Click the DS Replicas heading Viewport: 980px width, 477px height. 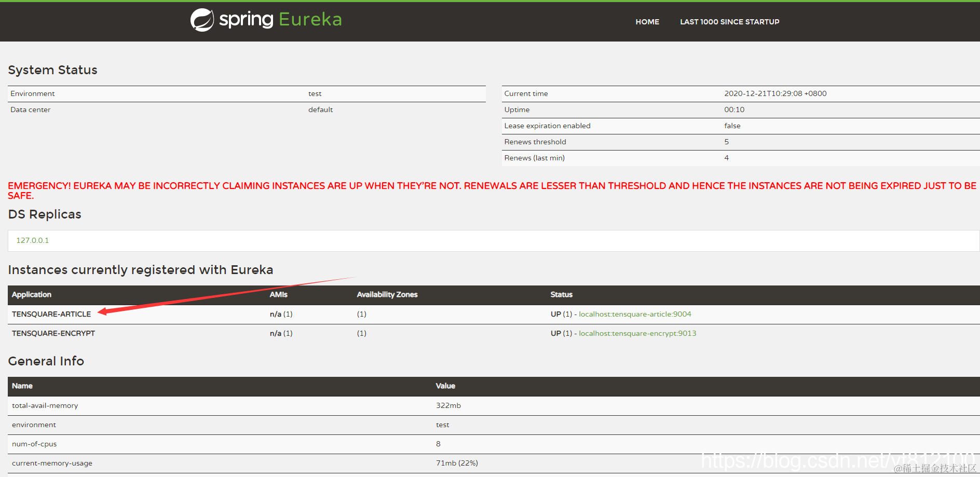point(45,214)
